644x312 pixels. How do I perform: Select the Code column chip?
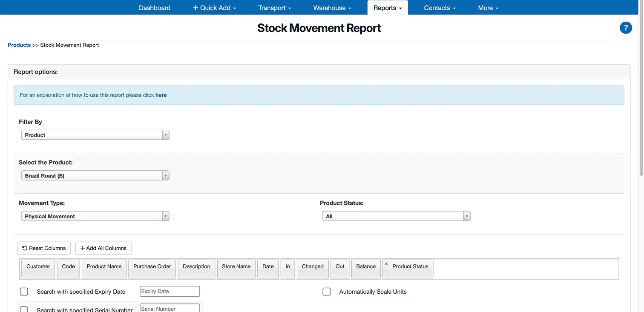(x=68, y=269)
